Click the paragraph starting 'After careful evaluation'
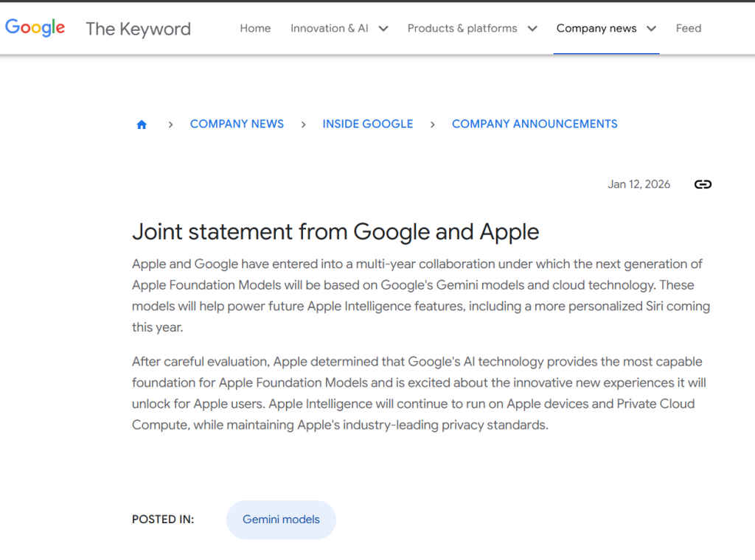Screen dimensions: 755x560 pos(419,393)
